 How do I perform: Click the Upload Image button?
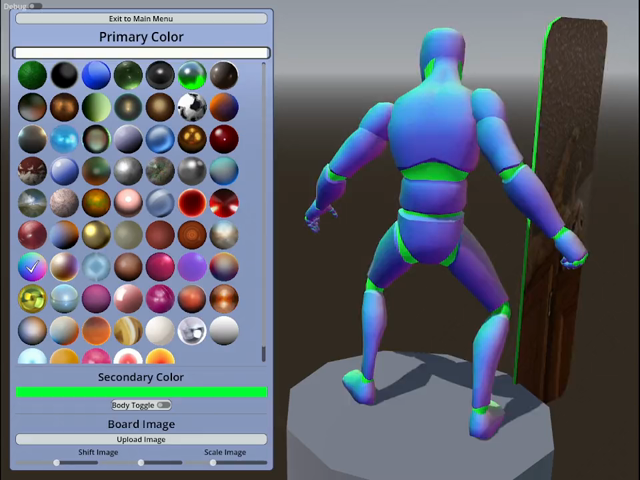click(141, 440)
